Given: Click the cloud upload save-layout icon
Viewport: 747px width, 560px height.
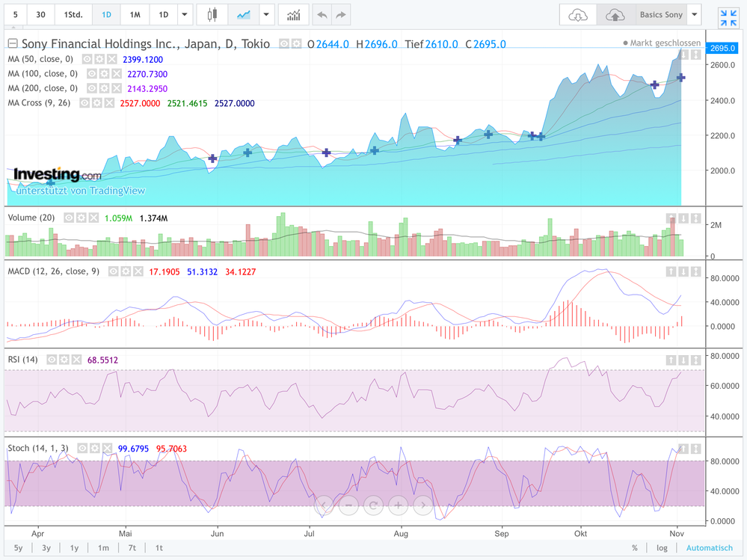Looking at the screenshot, I should coord(615,15).
